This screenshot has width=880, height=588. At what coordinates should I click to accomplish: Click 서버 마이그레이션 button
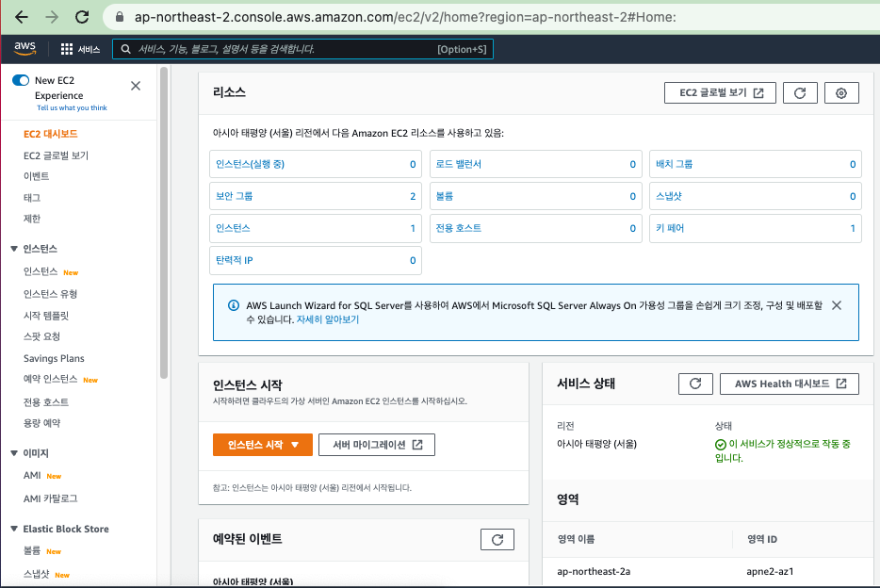click(x=377, y=445)
